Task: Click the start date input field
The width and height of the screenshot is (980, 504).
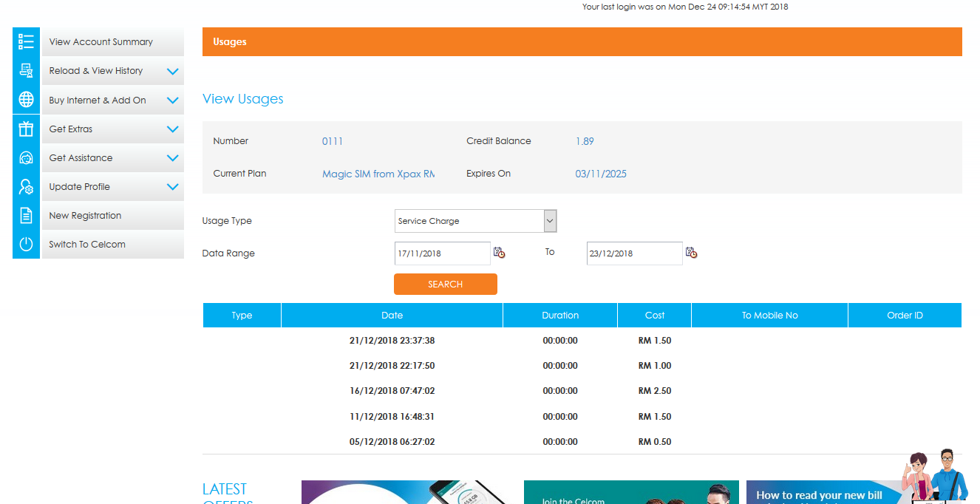Action: (441, 253)
